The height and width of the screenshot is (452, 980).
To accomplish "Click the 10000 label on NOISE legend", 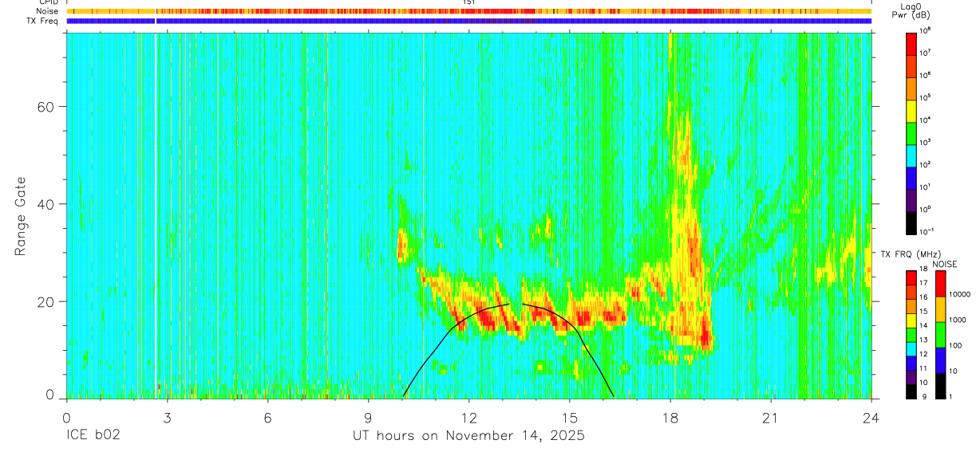I will tap(959, 294).
